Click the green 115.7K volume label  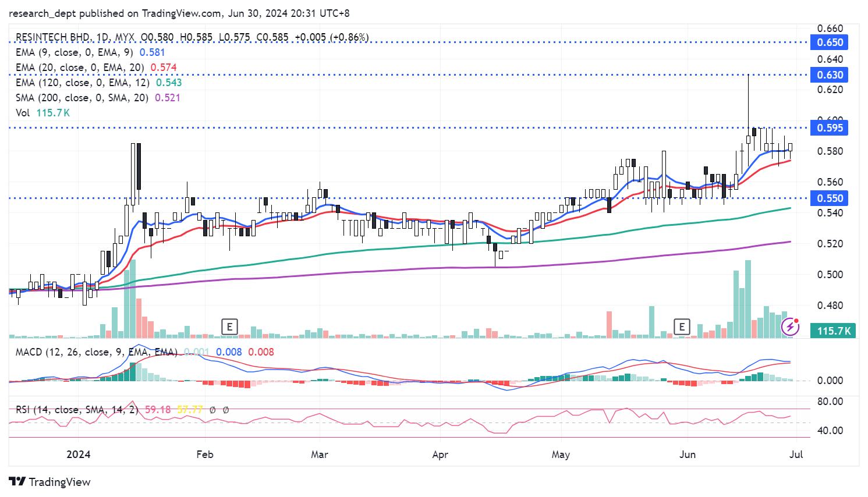click(x=834, y=331)
